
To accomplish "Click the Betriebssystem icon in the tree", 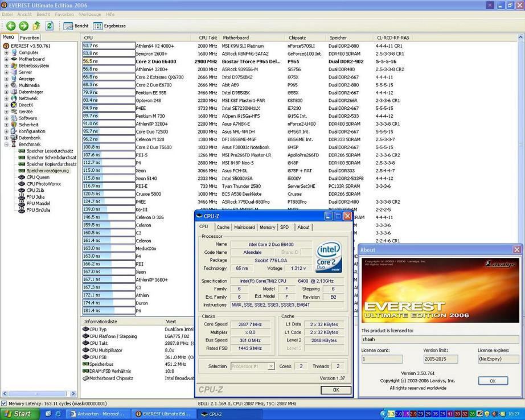I will coord(14,65).
